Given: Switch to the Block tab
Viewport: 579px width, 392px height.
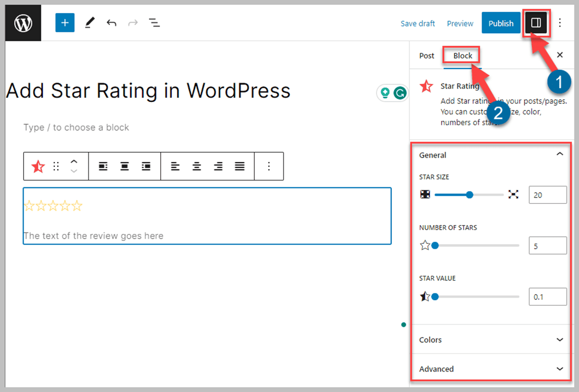Looking at the screenshot, I should click(461, 55).
